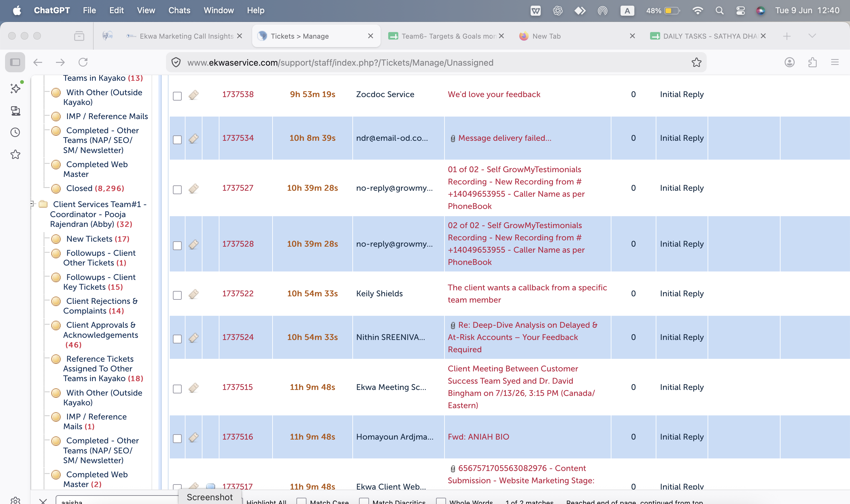This screenshot has width=850, height=504.
Task: Open 'Client Meeting Between Customer Success Team' ticket
Action: click(521, 387)
